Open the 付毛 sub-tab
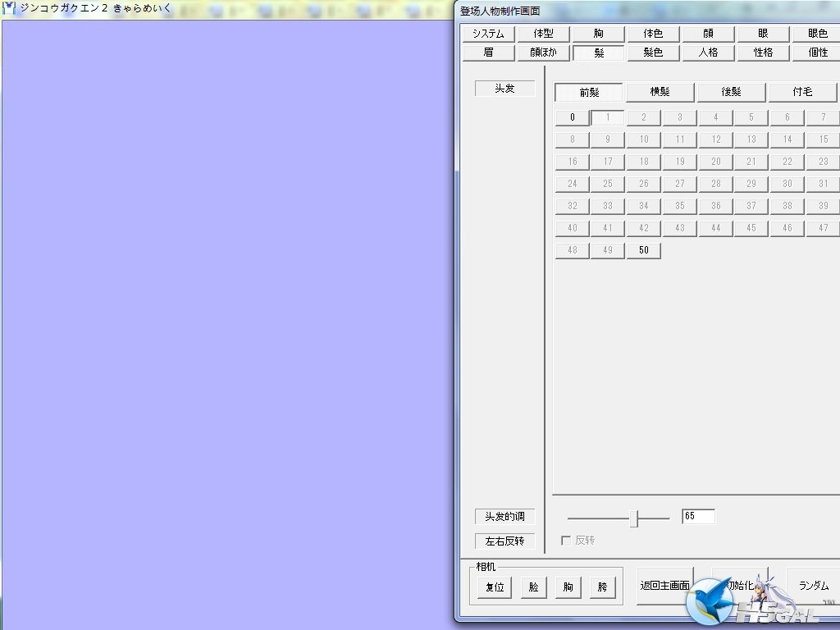 [x=802, y=92]
